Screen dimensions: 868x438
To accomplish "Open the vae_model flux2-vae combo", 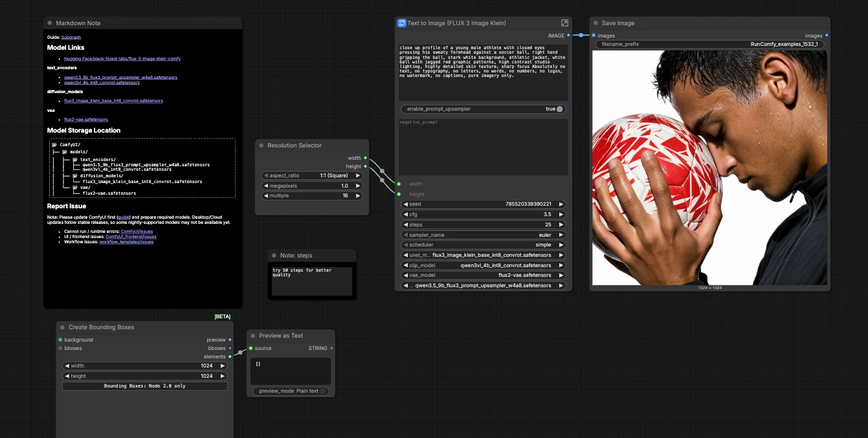I will click(484, 275).
